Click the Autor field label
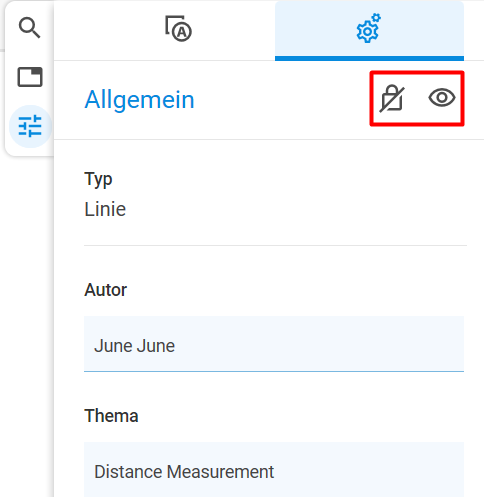The image size is (484, 497). (x=106, y=290)
